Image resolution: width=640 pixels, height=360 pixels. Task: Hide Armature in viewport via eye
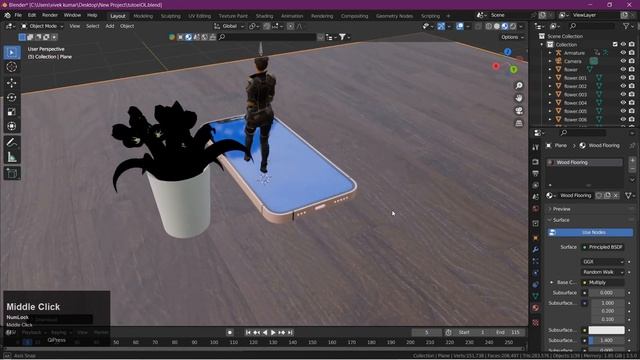point(623,53)
